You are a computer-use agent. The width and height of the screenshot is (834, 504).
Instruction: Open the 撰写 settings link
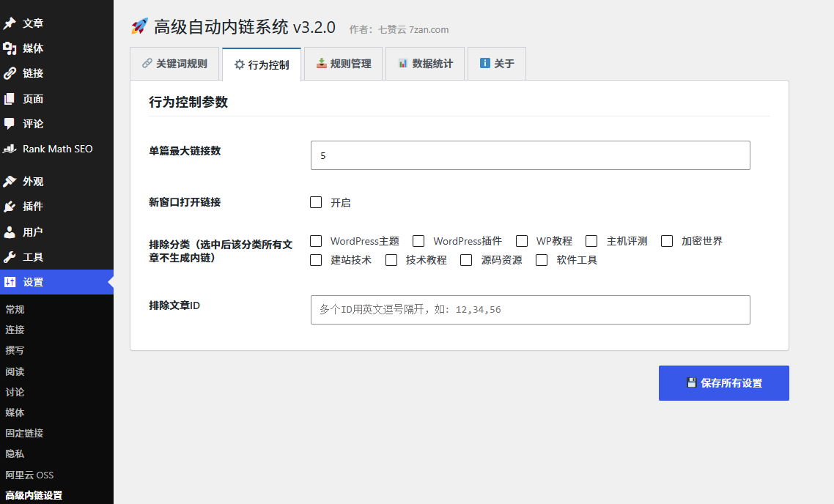[15, 350]
